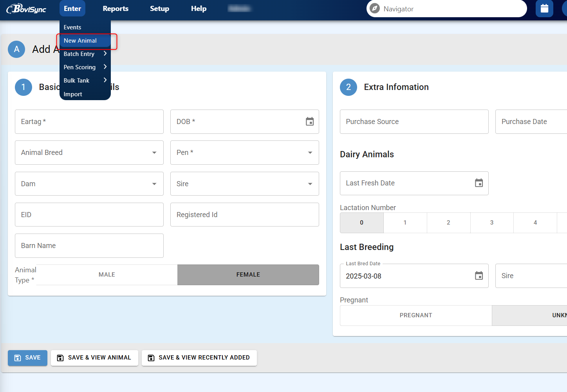Focus the EID input field
The width and height of the screenshot is (567, 392).
click(x=89, y=215)
